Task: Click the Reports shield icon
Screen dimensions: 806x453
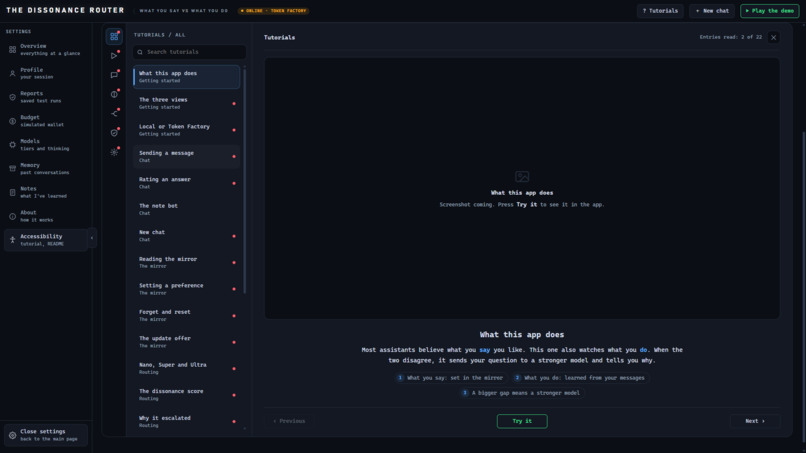Action: (x=12, y=97)
